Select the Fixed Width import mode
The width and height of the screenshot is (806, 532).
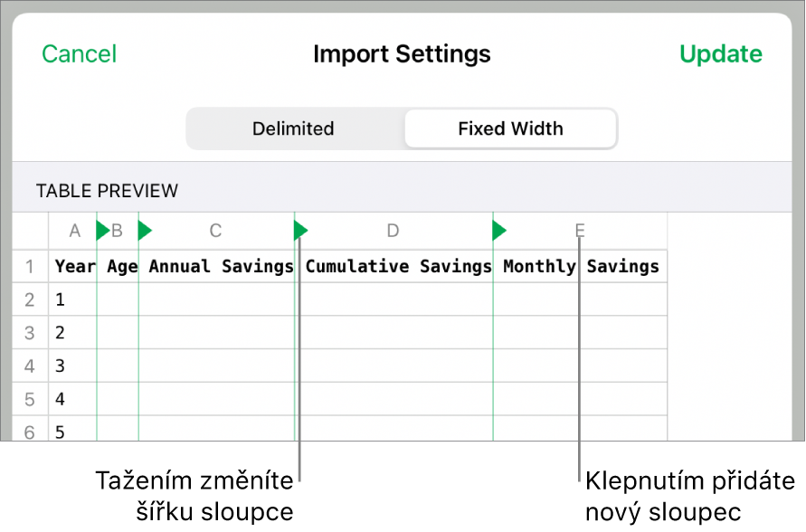coord(510,128)
